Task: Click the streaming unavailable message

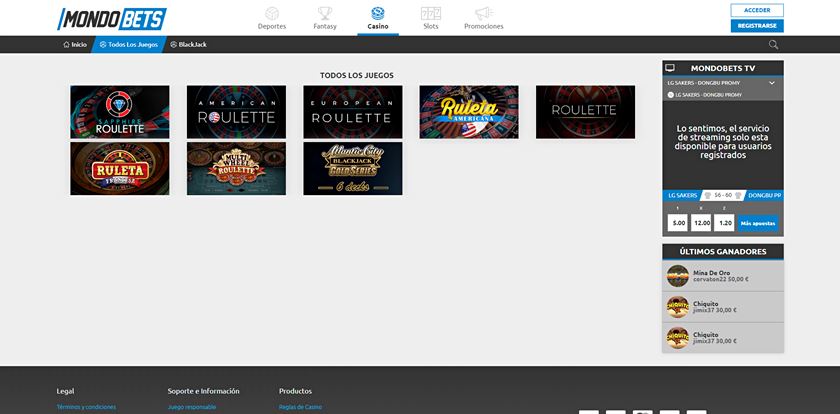Action: 723,142
